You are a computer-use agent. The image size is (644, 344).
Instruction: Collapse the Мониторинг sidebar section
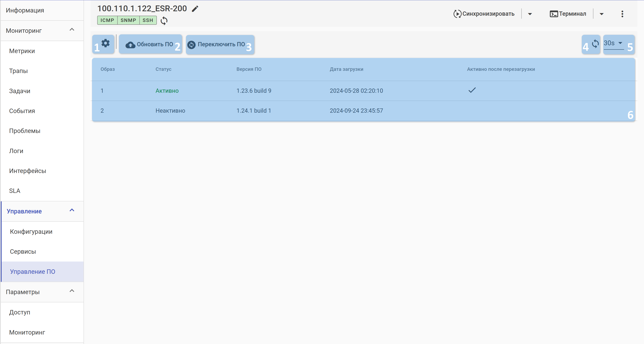(x=72, y=30)
